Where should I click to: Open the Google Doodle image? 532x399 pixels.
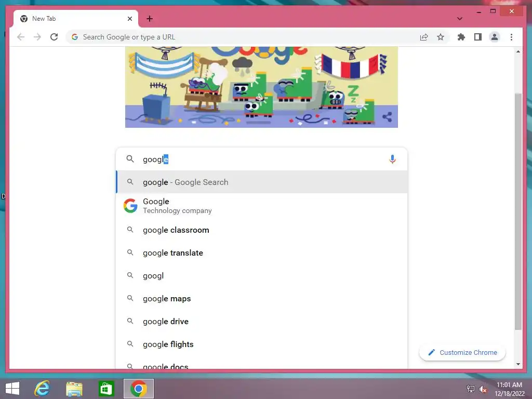point(261,87)
